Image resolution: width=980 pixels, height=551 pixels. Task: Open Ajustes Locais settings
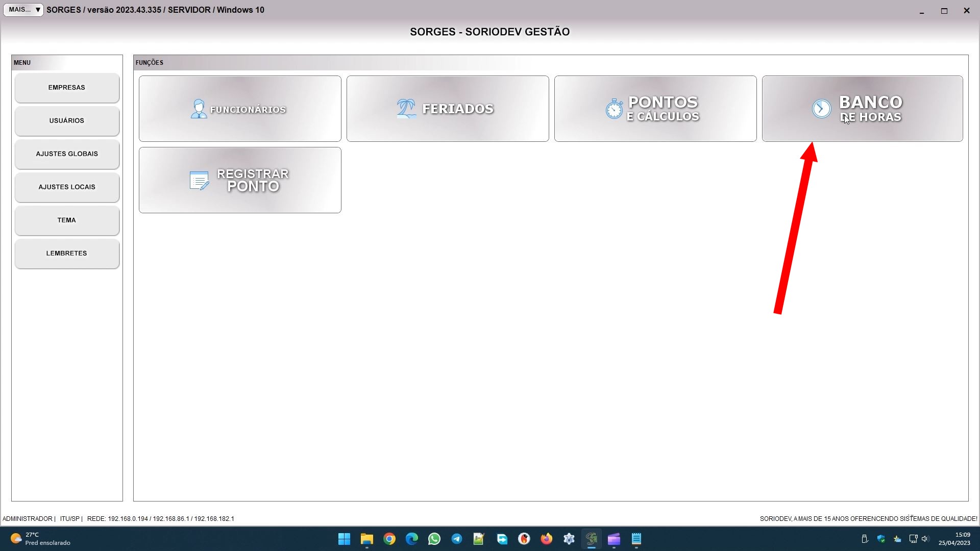coord(67,187)
